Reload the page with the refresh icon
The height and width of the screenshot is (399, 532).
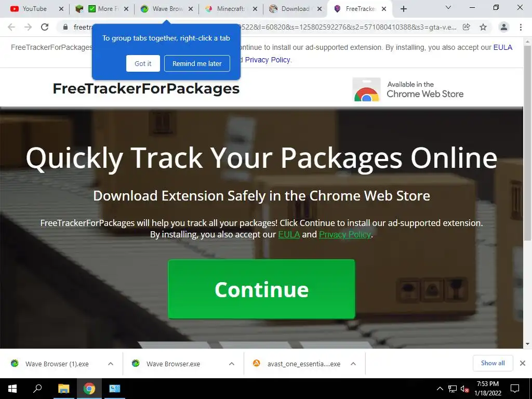pos(45,27)
